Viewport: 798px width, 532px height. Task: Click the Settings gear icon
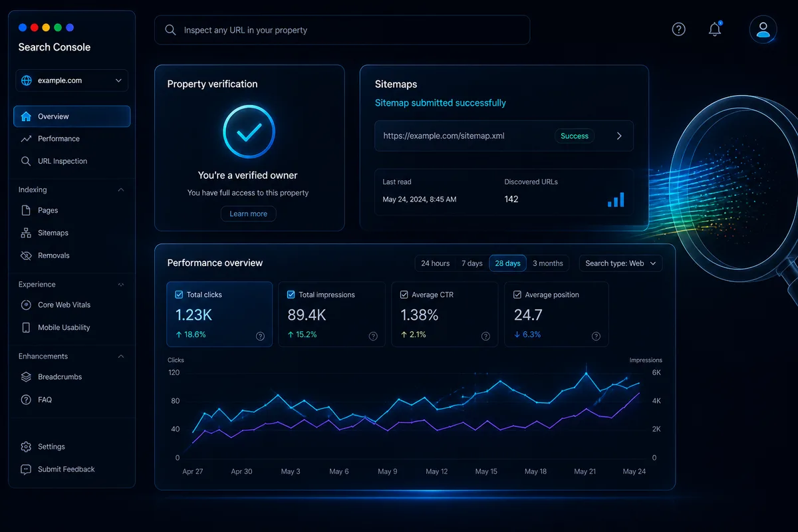point(26,446)
